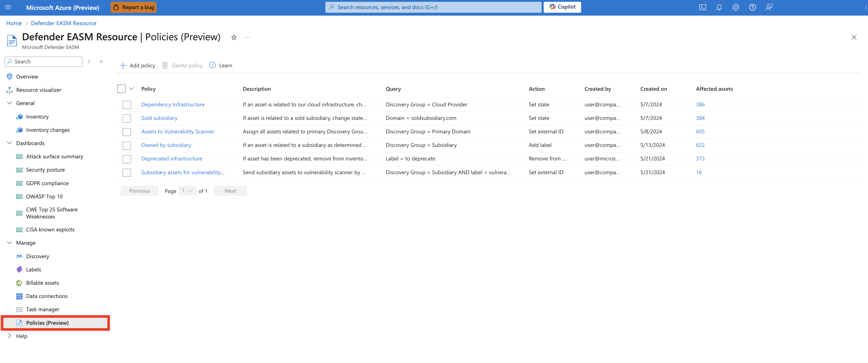Select the Deprecated infrastructure row checkbox
The height and width of the screenshot is (363, 868).
[x=127, y=159]
